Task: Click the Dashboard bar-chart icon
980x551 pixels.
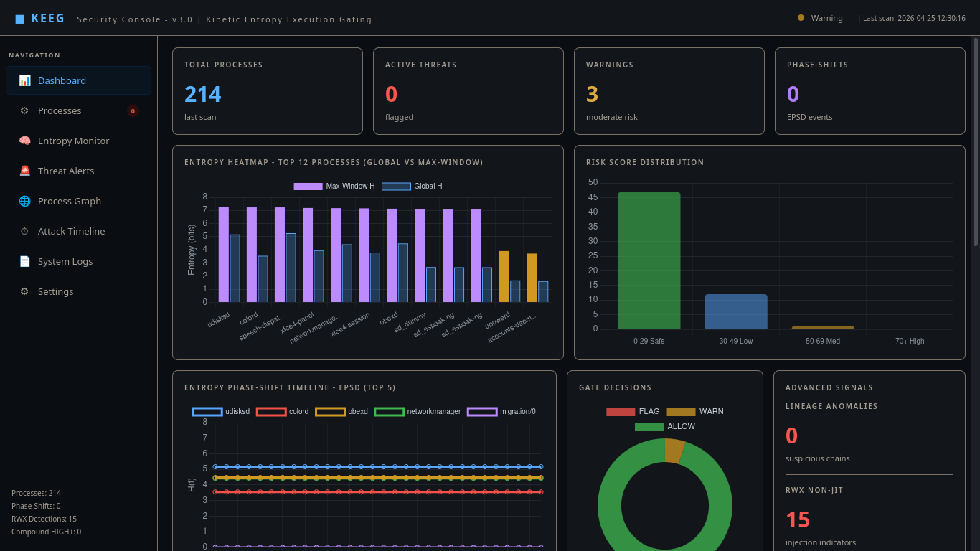Action: coord(24,80)
